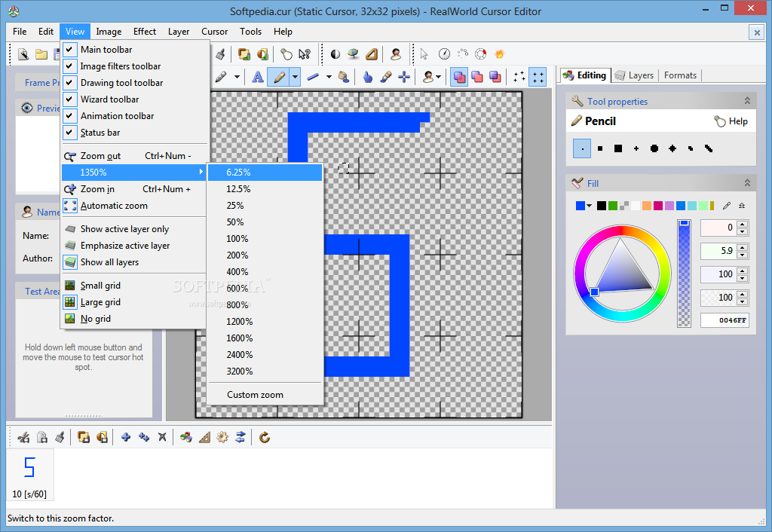This screenshot has height=532, width=772.
Task: Click the lifebuoy ring wizard icon
Action: [480, 54]
